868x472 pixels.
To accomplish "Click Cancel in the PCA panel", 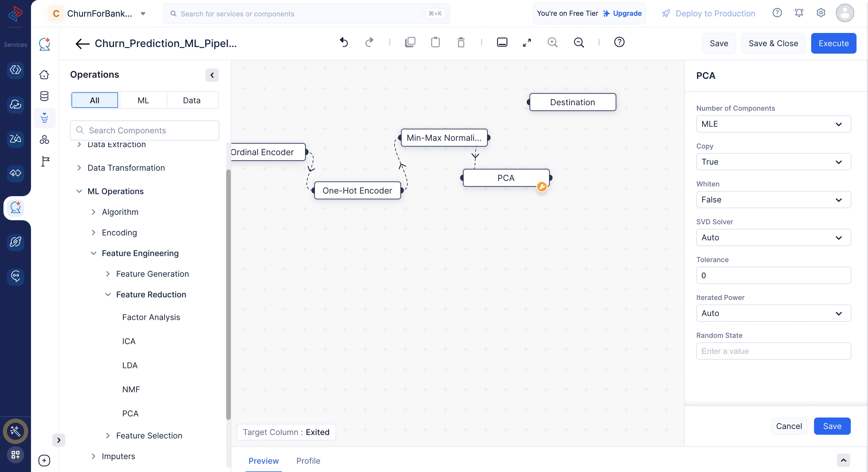I will pos(788,426).
